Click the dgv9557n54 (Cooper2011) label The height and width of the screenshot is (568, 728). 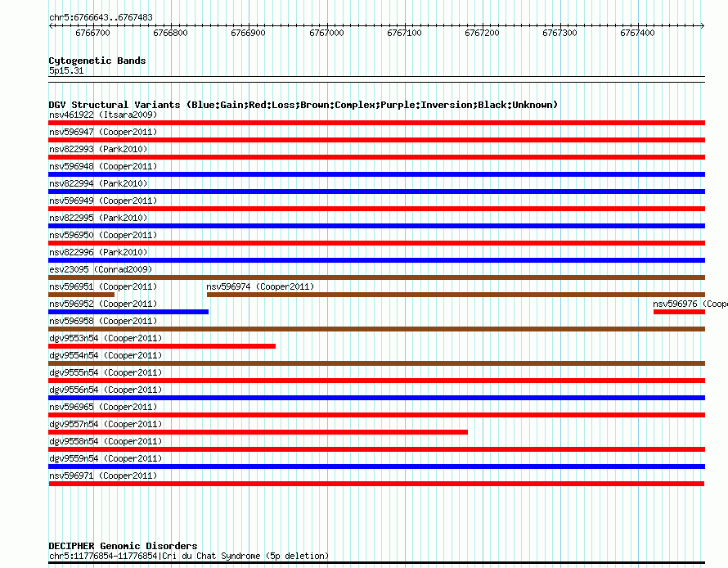(106, 424)
